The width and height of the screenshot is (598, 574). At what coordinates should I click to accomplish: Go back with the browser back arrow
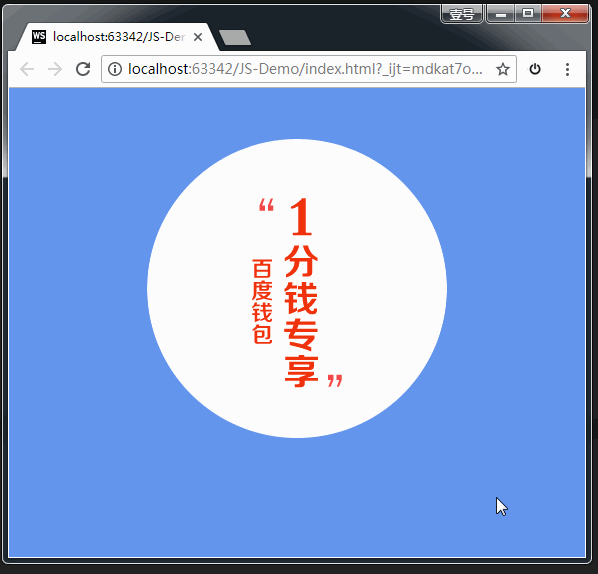[27, 69]
